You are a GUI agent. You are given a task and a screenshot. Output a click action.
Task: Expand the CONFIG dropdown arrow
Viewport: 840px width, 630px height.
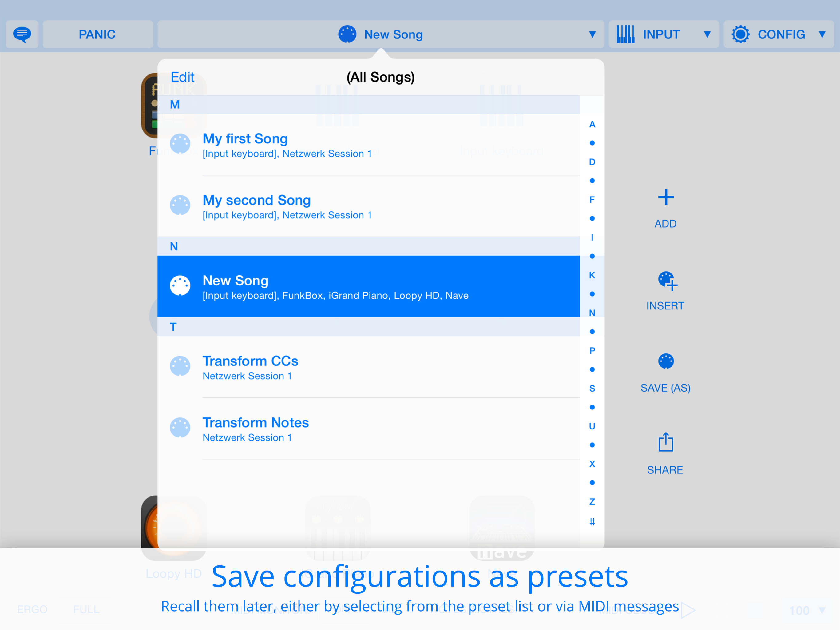coord(822,34)
